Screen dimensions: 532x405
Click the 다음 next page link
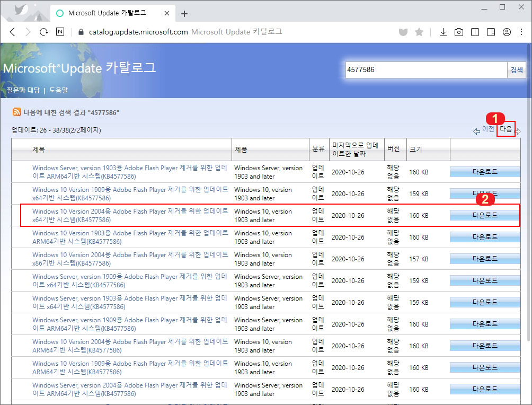(506, 129)
